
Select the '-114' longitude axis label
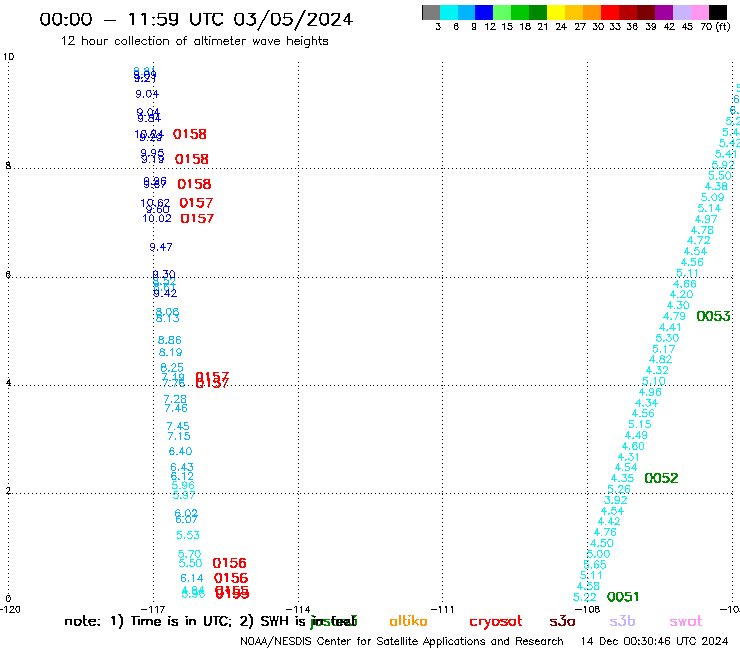pyautogui.click(x=299, y=609)
